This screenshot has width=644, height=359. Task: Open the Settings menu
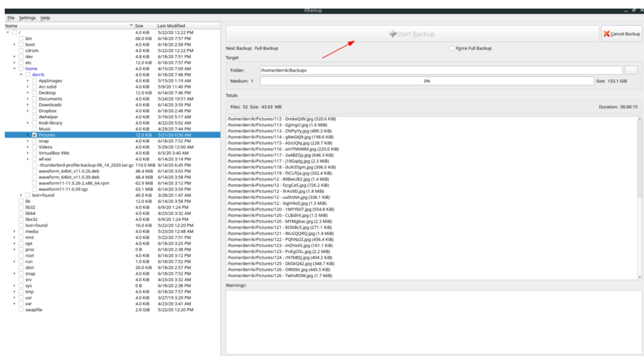pos(27,18)
